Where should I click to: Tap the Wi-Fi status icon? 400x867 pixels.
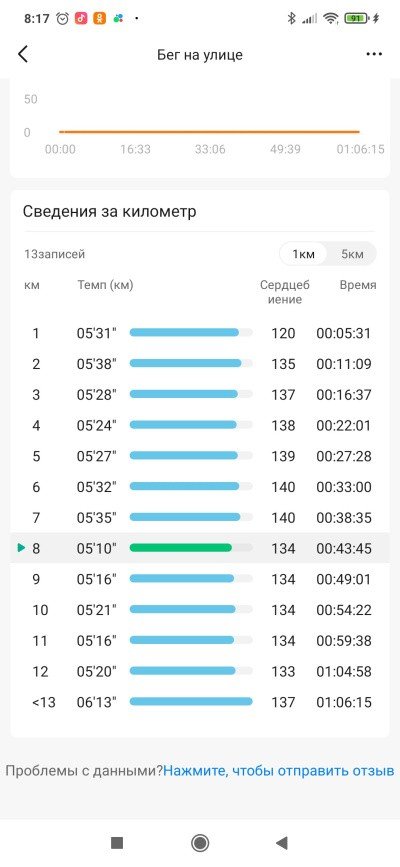(331, 19)
